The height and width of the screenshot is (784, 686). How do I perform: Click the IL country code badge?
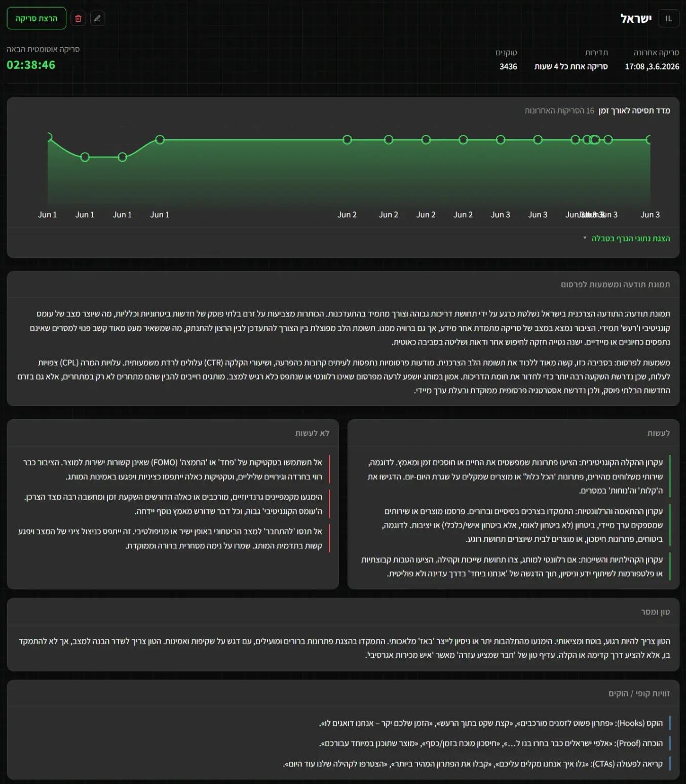[x=669, y=18]
